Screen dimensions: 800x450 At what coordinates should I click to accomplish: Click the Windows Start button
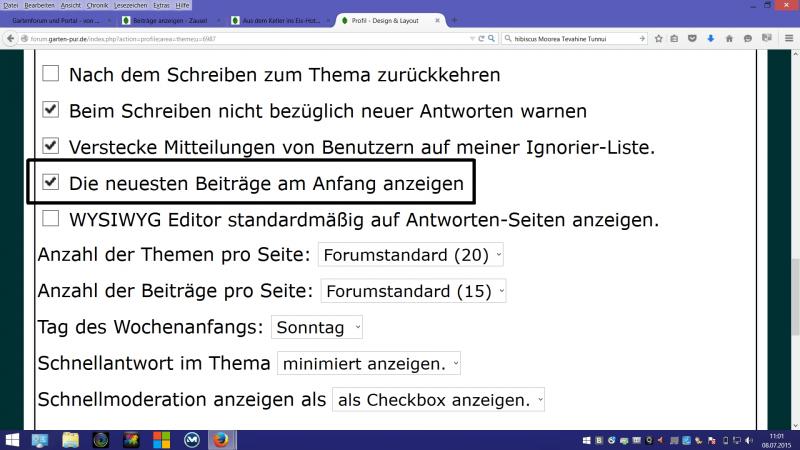click(x=12, y=440)
